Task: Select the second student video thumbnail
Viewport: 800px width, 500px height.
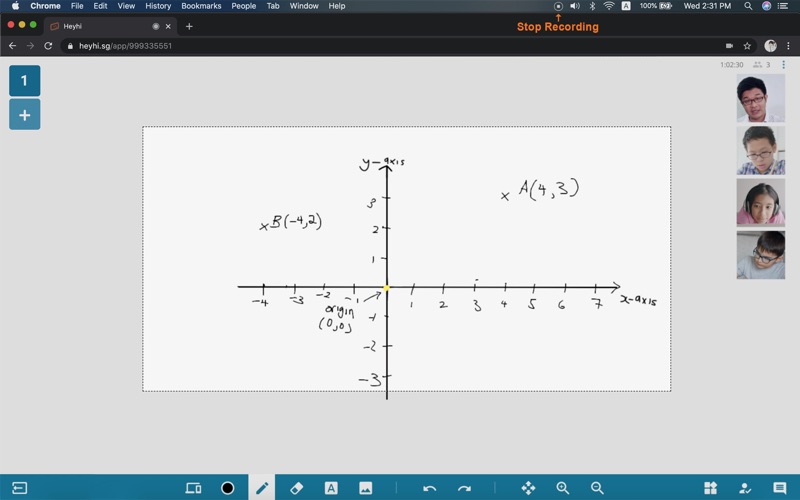Action: pos(761,151)
